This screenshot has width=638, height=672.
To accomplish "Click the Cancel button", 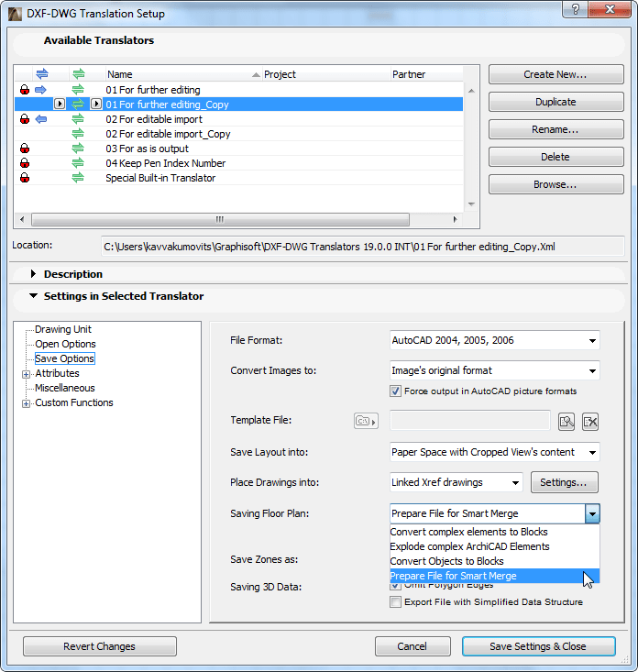I will point(412,646).
